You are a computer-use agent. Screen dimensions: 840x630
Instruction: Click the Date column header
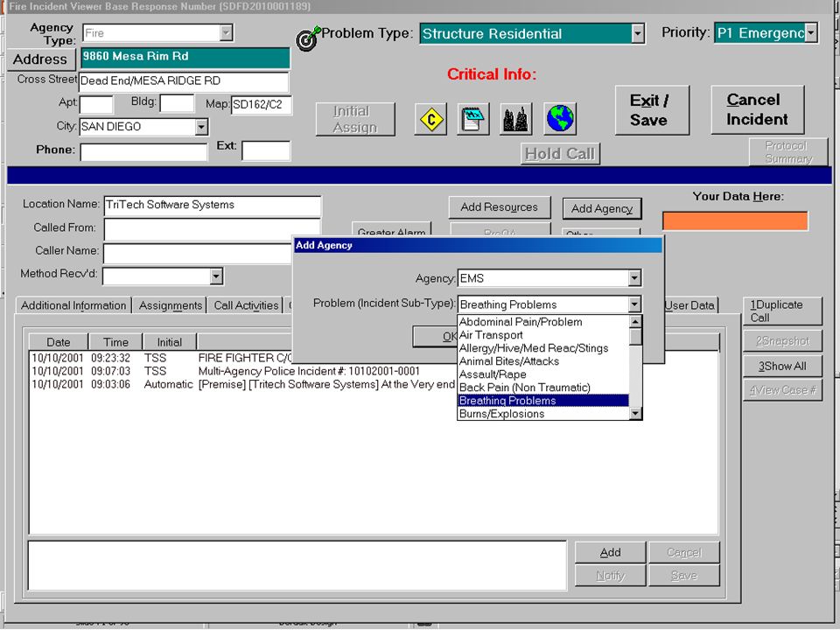[x=59, y=342]
